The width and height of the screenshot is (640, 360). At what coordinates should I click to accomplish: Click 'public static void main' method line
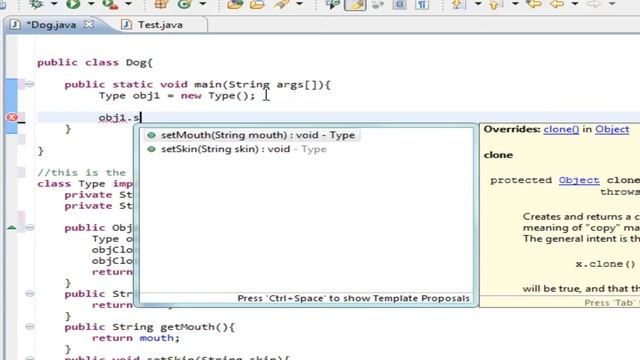(x=197, y=84)
